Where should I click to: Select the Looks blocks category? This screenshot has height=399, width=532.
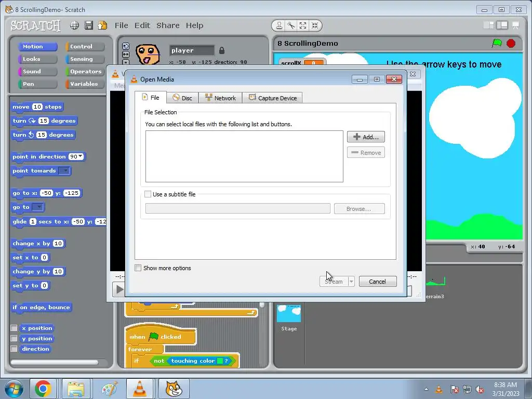point(37,59)
